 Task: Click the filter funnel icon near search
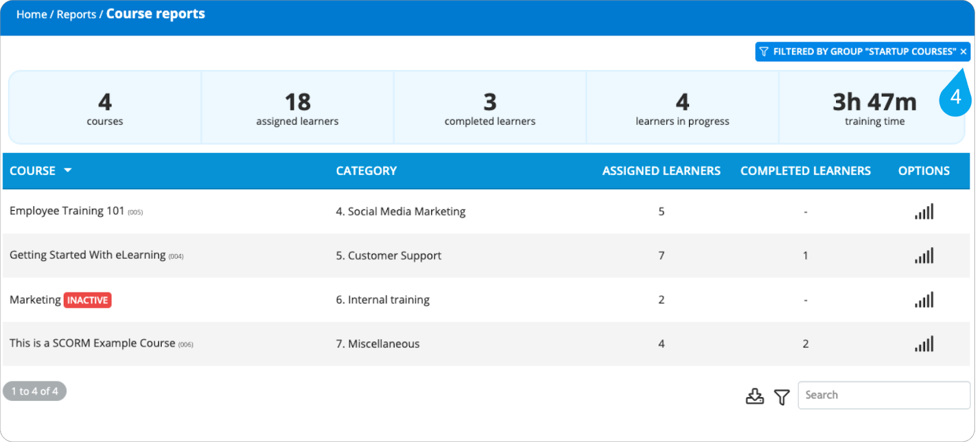[x=782, y=397]
